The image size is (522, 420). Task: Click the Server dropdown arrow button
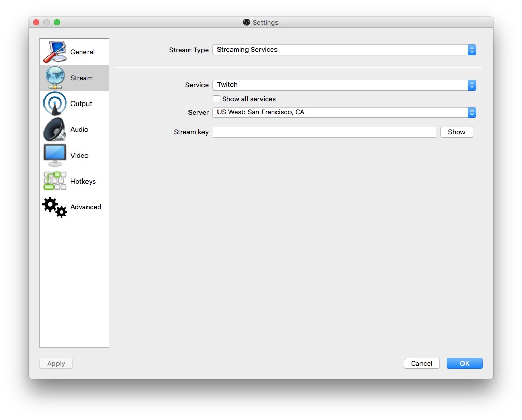coord(472,112)
